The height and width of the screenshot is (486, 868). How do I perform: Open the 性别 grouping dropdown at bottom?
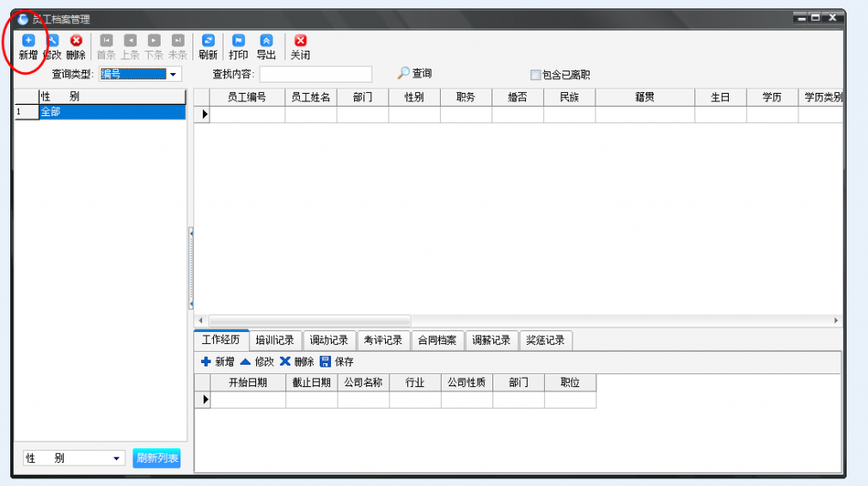pyautogui.click(x=116, y=458)
